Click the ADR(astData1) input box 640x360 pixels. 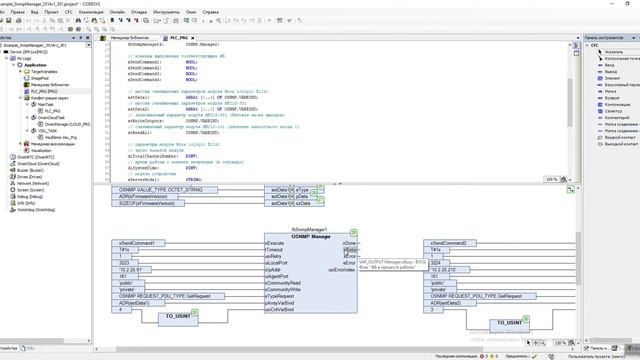[x=138, y=303]
